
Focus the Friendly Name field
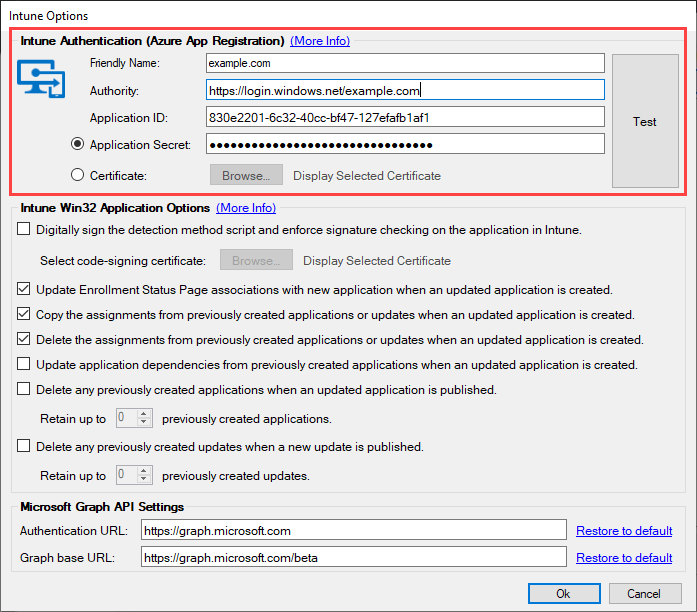click(x=405, y=63)
